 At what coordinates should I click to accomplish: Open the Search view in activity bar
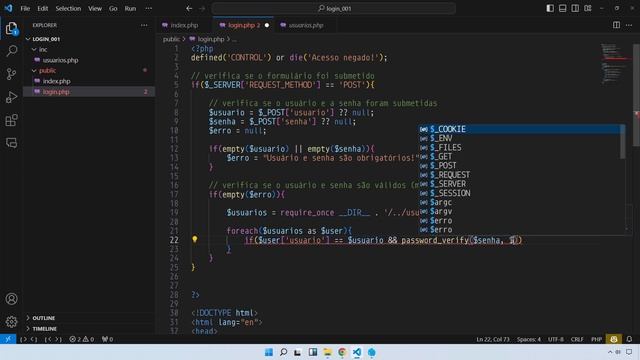(11, 51)
